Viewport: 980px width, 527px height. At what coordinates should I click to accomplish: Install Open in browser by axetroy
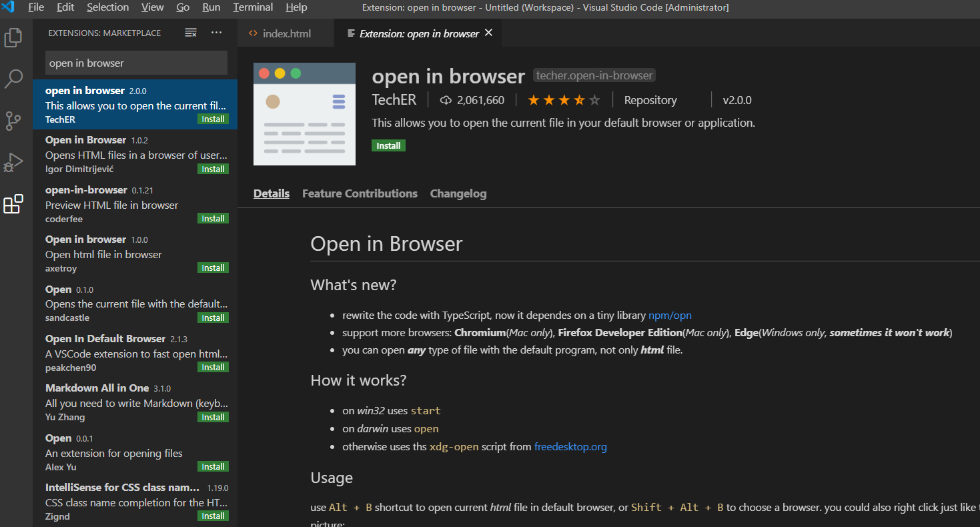pyautogui.click(x=213, y=268)
